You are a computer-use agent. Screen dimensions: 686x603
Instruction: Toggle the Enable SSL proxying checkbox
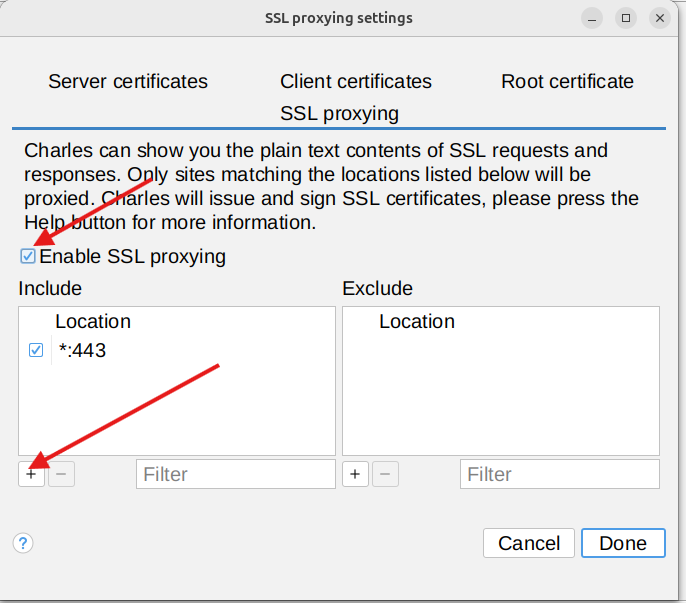28,256
